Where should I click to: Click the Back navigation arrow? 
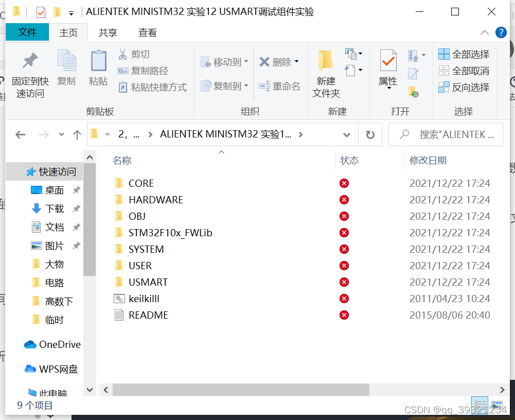(x=21, y=134)
